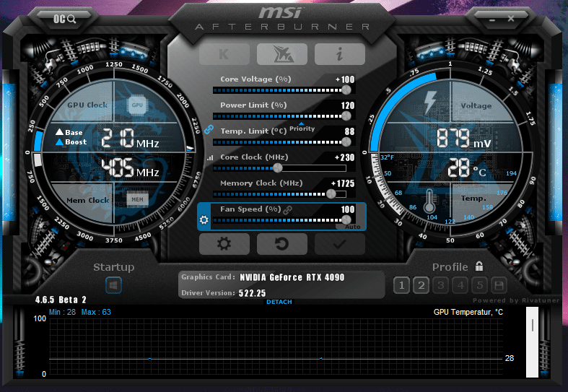The width and height of the screenshot is (568, 392).
Task: Click the Temp. Limit slider handle
Action: point(346,142)
